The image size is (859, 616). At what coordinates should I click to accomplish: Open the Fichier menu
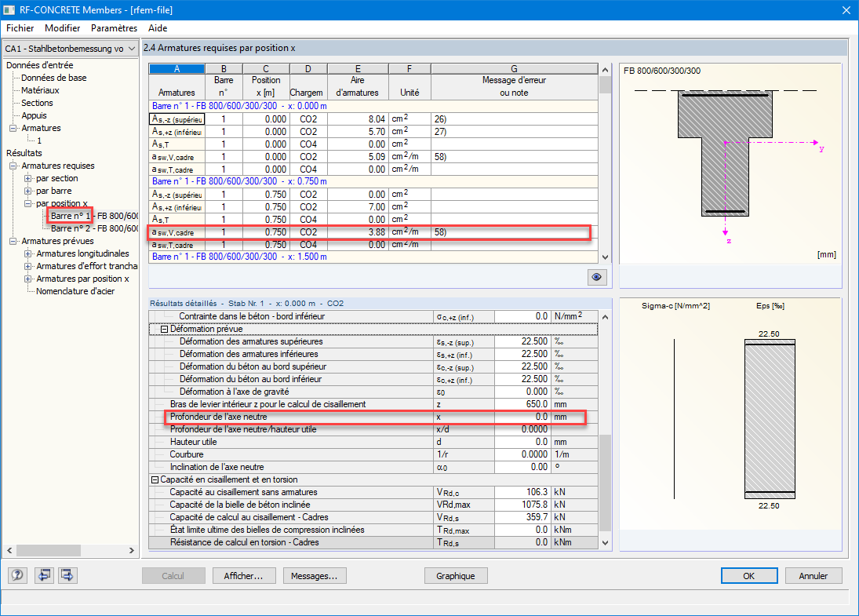point(20,28)
